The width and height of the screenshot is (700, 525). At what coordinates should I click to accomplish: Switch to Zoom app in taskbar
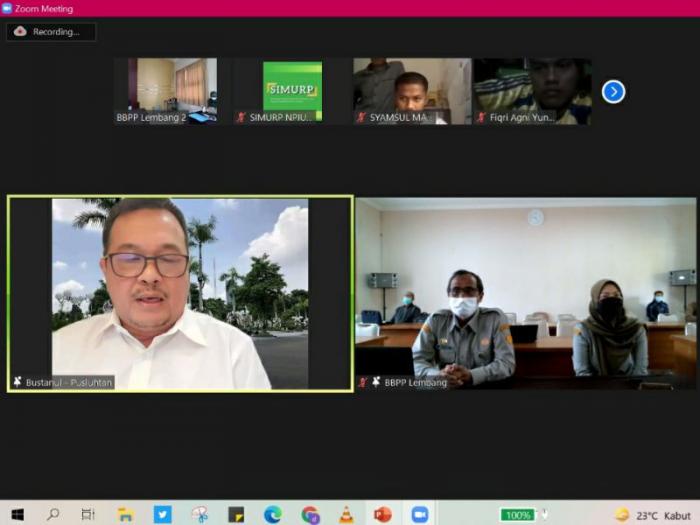click(x=420, y=514)
